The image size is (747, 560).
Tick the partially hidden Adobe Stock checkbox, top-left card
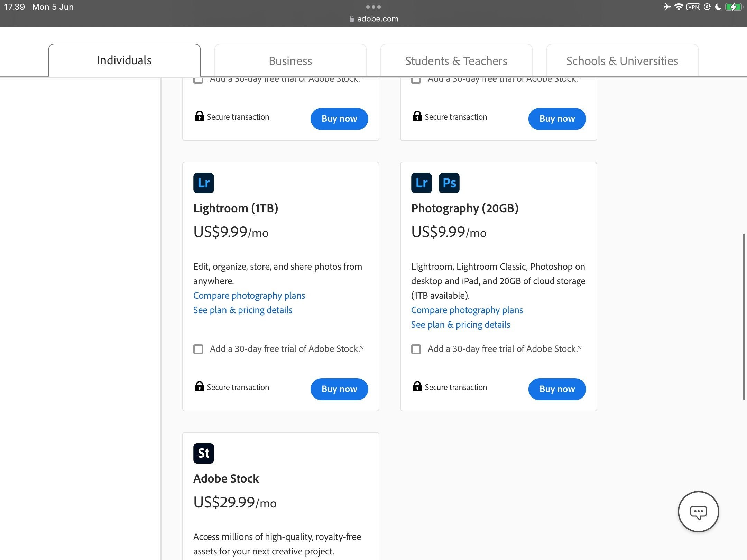tap(198, 80)
